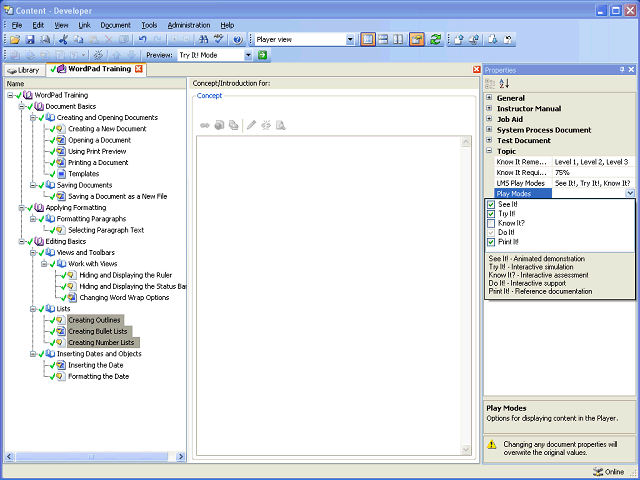Click the outline scrollbar right arrow
640x480 pixels.
click(181, 457)
